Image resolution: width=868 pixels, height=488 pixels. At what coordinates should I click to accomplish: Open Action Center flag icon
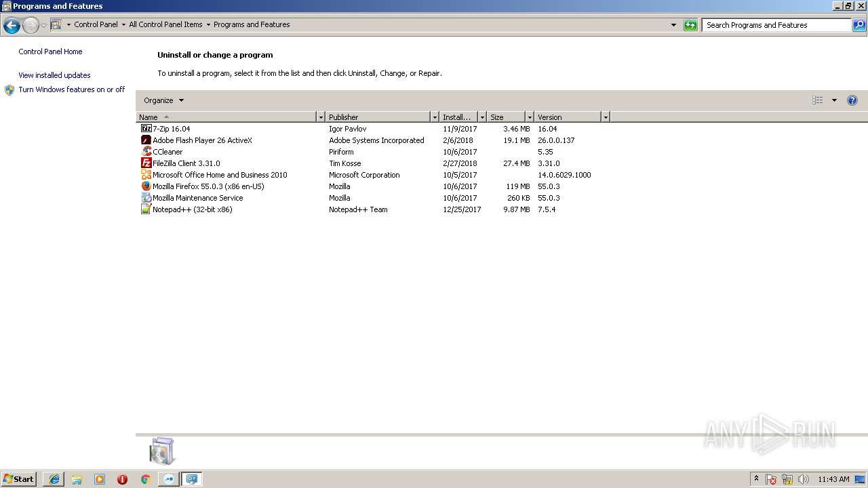[x=772, y=480]
